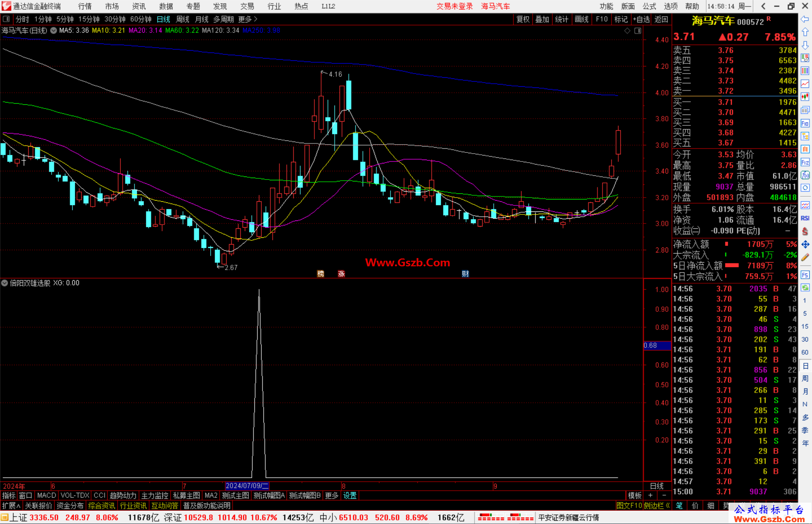812x524 pixels.
Task: Switch to 15-minute period in sidebar
Action: [x=804, y=326]
